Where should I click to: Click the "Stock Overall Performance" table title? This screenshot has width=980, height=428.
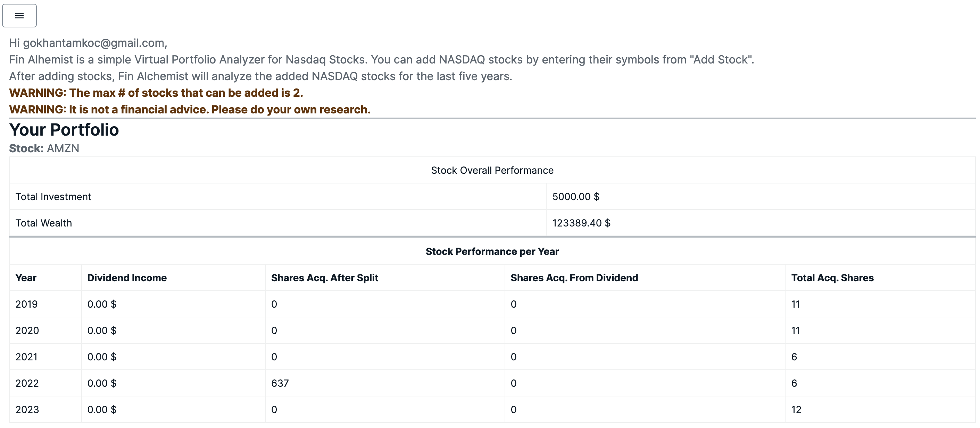(492, 170)
